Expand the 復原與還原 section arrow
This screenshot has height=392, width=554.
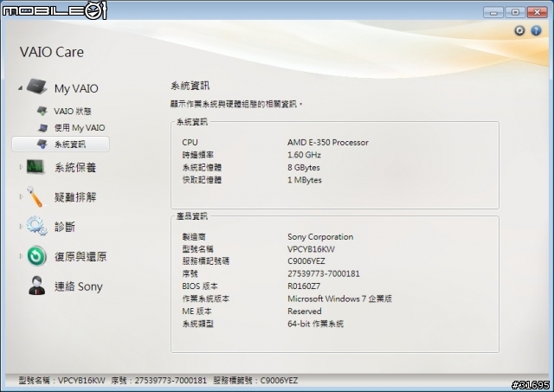[x=21, y=256]
